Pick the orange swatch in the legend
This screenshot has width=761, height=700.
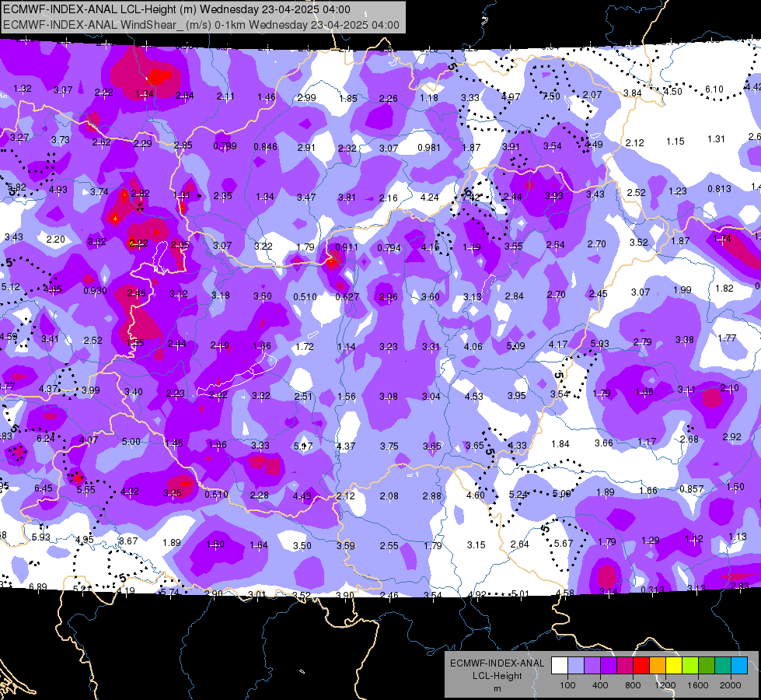pos(658,666)
